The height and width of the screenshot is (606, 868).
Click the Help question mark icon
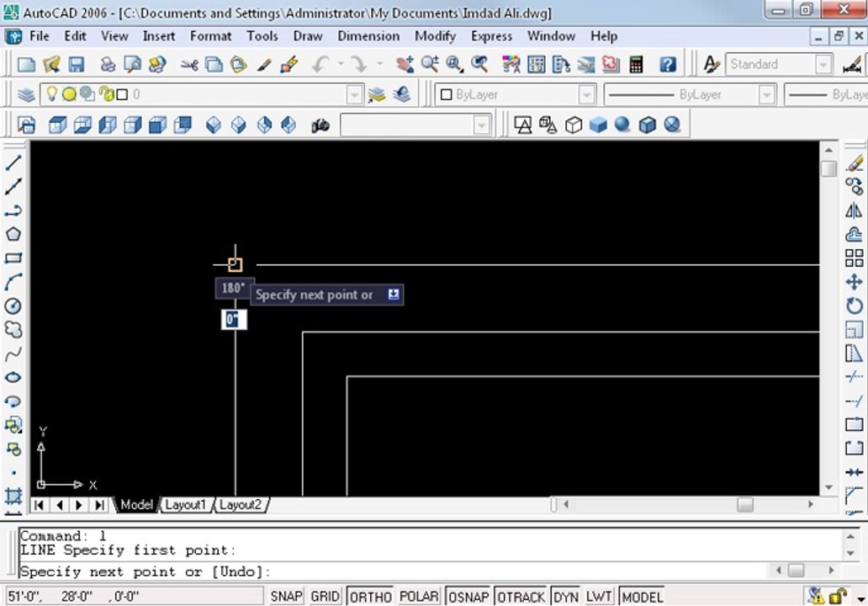(668, 64)
